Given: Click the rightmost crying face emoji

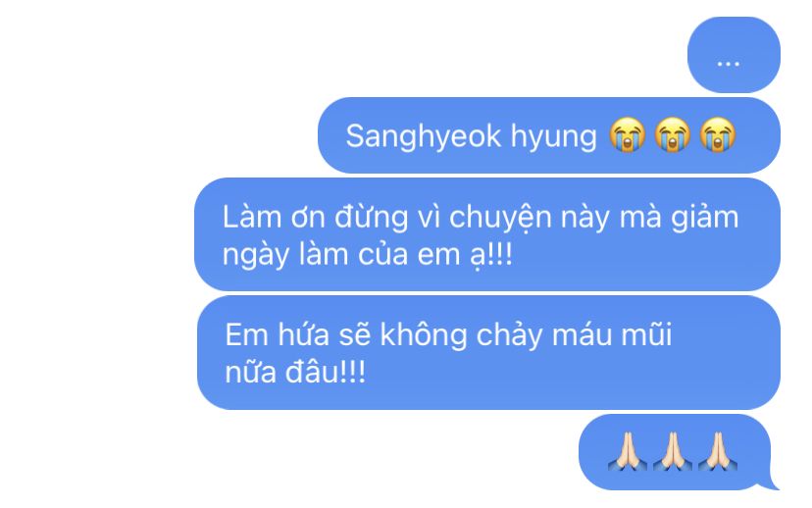Looking at the screenshot, I should click(718, 134).
